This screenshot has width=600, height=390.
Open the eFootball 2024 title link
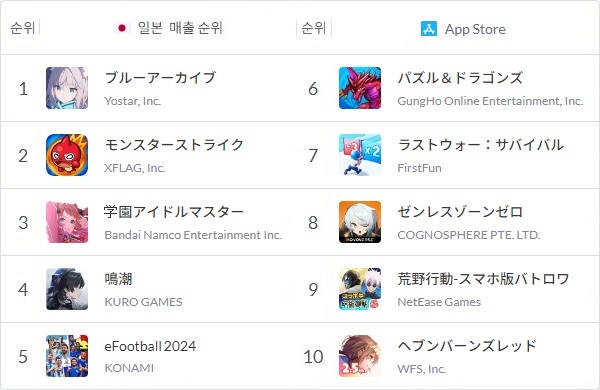[x=150, y=346]
